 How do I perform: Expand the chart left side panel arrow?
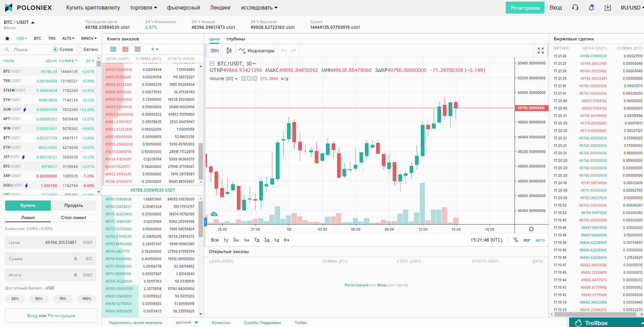pyautogui.click(x=205, y=222)
